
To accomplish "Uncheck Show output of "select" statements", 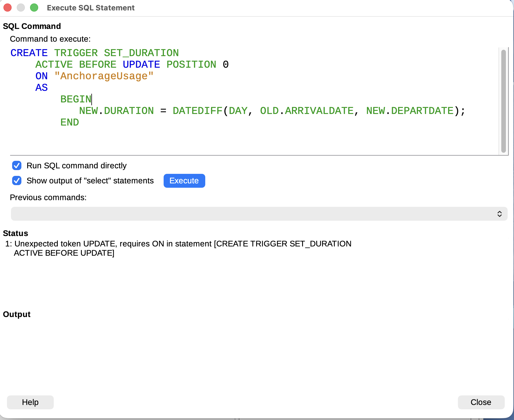I will (x=17, y=180).
